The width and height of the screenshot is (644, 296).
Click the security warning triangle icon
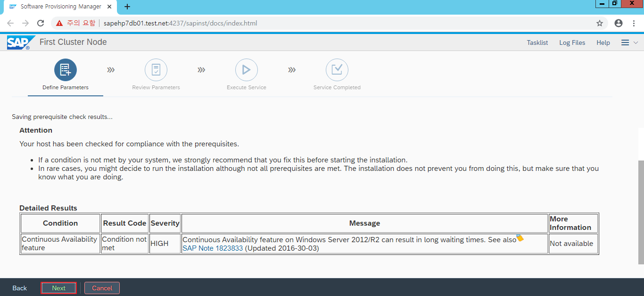coord(59,23)
